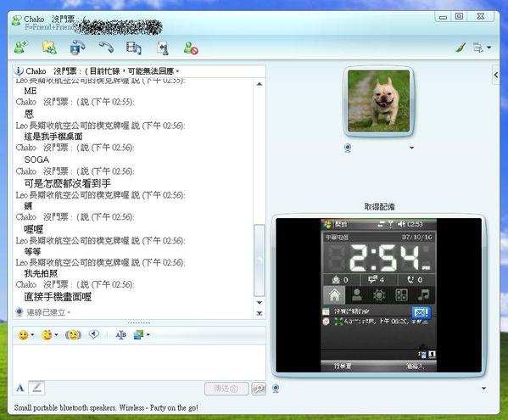Open the Small portable bluetooth speakers ad link
The width and height of the screenshot is (508, 420).
(106, 407)
